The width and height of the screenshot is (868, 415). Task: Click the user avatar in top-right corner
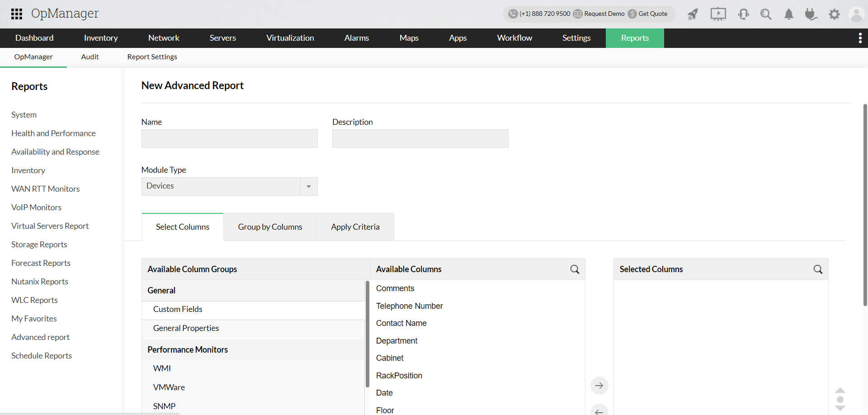pyautogui.click(x=857, y=14)
